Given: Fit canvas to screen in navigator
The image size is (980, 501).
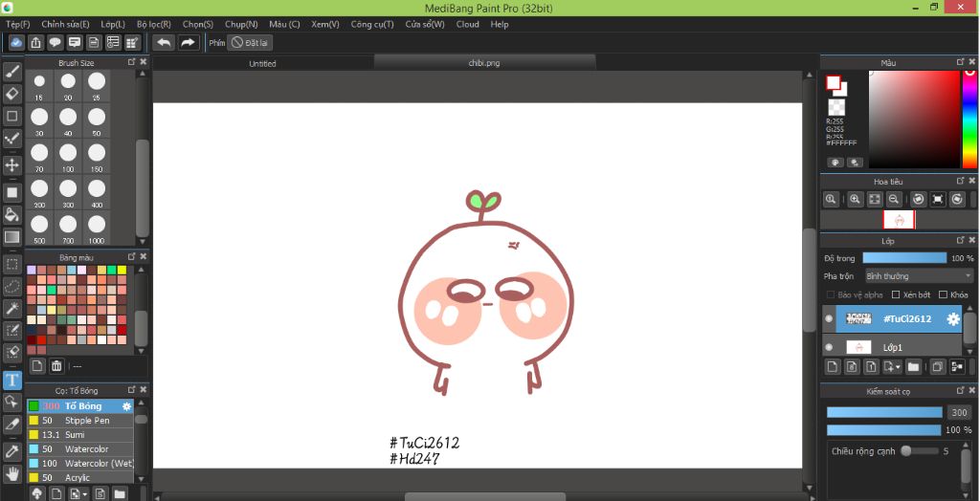Looking at the screenshot, I should click(x=875, y=199).
